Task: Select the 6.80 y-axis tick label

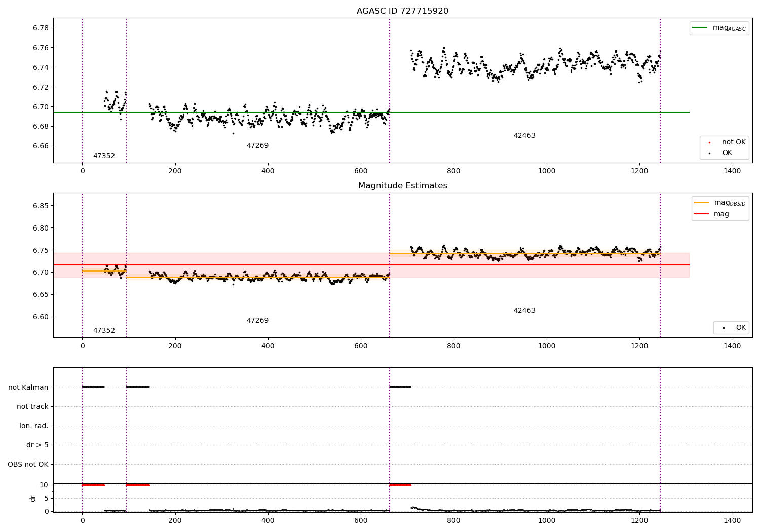Action: (41, 228)
